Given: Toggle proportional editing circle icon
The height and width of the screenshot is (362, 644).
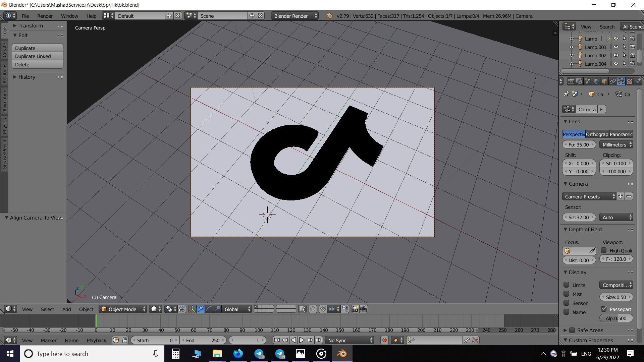Looking at the screenshot, I should click(x=313, y=309).
